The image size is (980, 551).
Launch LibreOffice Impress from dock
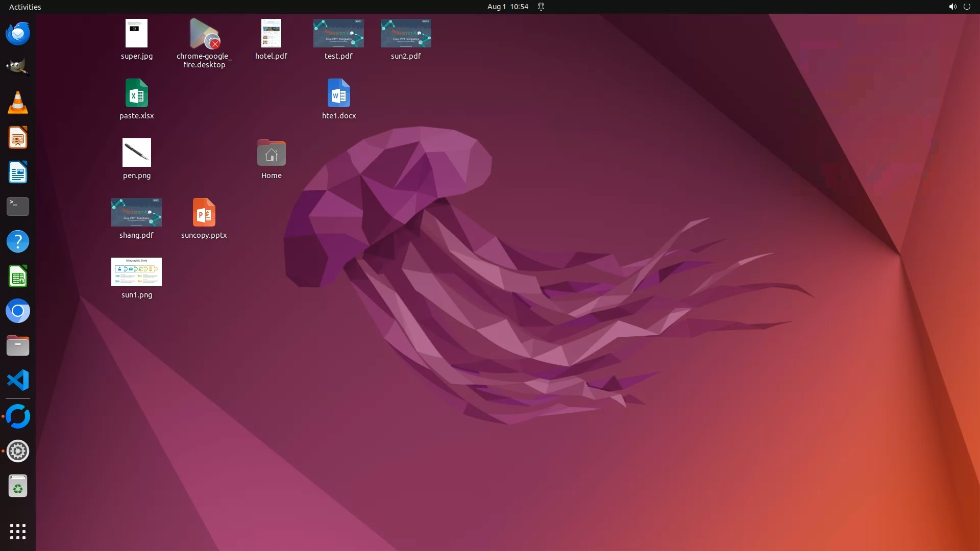[18, 138]
